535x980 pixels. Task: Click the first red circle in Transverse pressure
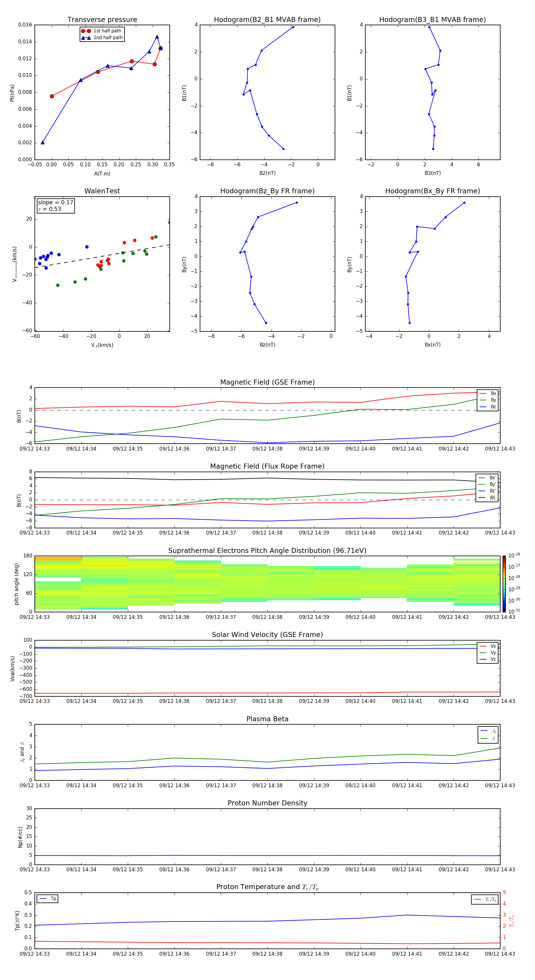pyautogui.click(x=52, y=96)
